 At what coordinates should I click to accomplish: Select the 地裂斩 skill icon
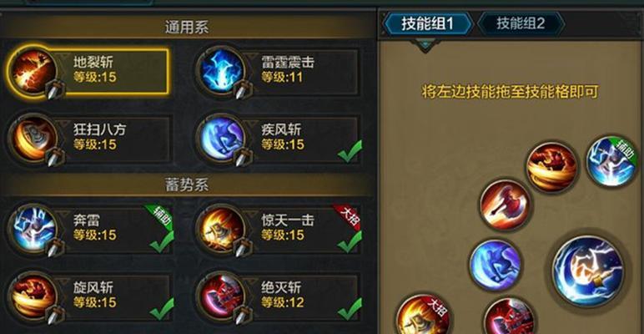33,71
